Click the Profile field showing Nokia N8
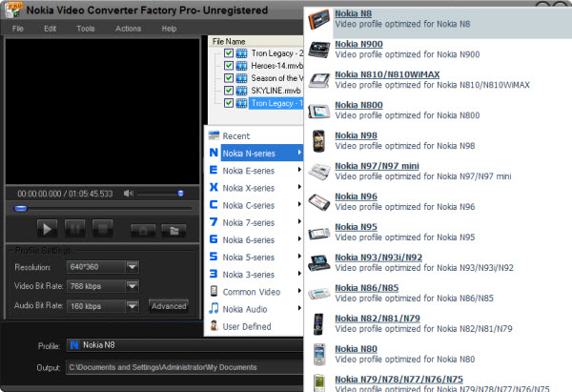Viewport: 572px width, 392px height. click(185, 345)
